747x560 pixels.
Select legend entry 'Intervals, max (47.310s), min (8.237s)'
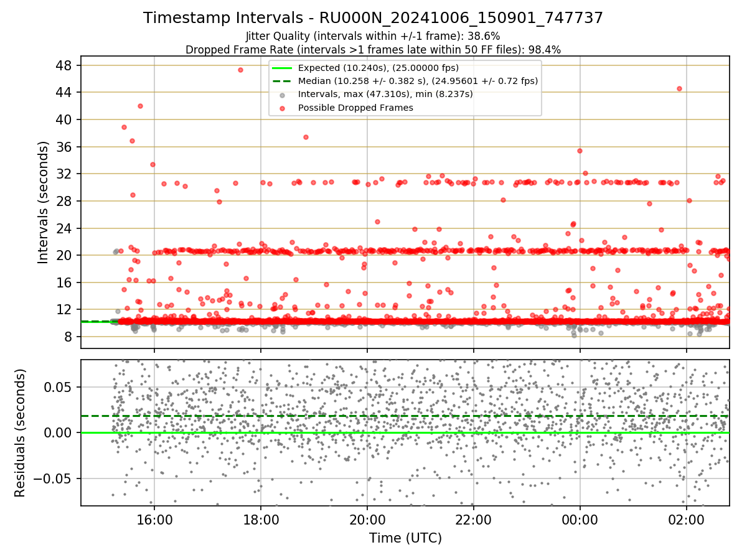click(x=385, y=94)
